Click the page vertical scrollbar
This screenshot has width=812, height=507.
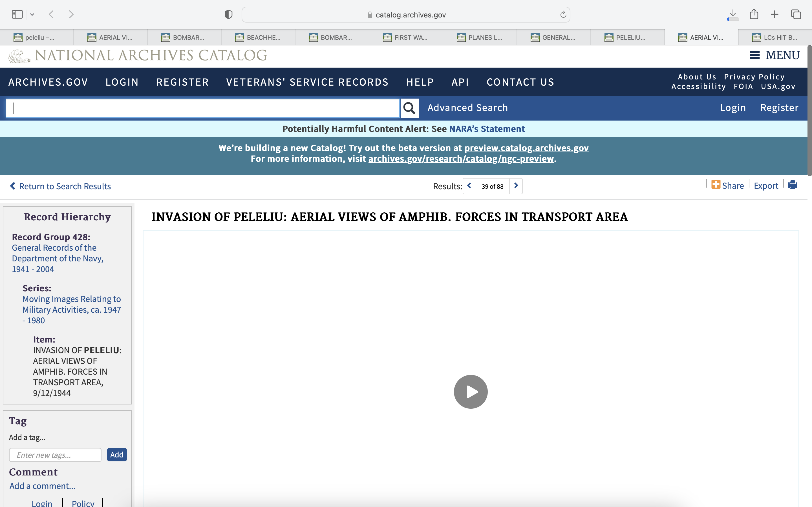pyautogui.click(x=809, y=111)
